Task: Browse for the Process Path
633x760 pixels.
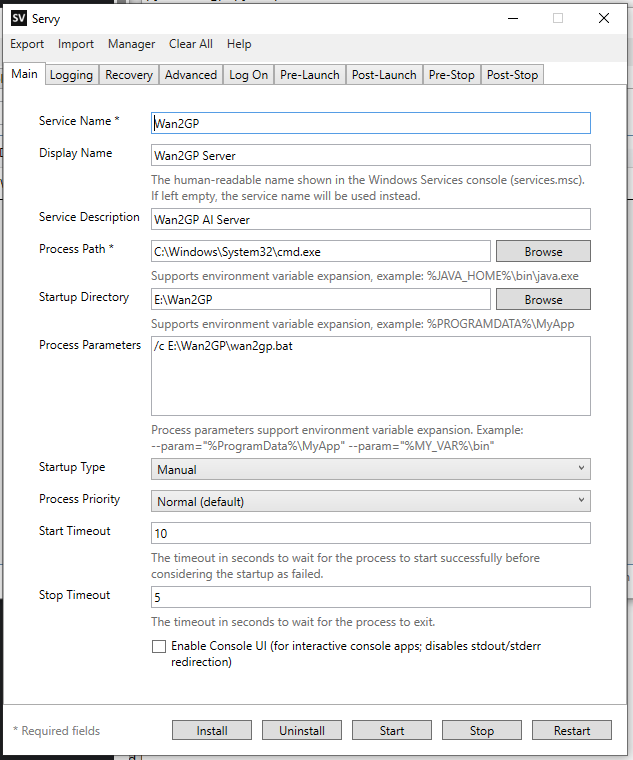Action: pyautogui.click(x=543, y=251)
